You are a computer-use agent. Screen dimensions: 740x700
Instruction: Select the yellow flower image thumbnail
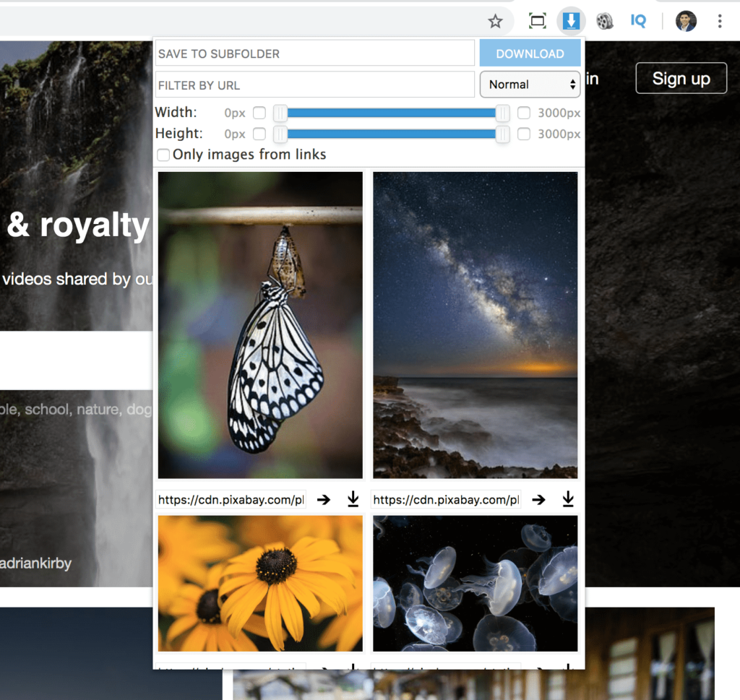(x=260, y=583)
